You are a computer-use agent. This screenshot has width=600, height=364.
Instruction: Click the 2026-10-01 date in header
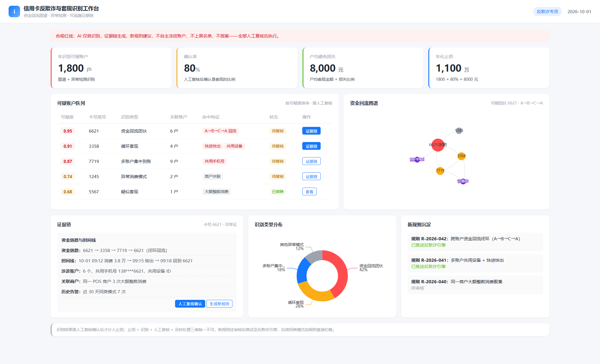coord(579,11)
